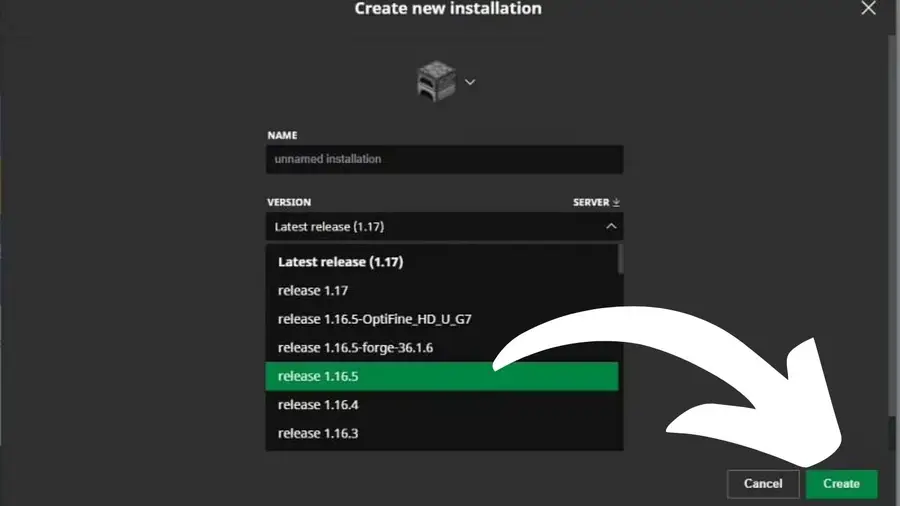Image resolution: width=900 pixels, height=506 pixels.
Task: Select release 1.16.3 from the dropdown
Action: pos(318,433)
